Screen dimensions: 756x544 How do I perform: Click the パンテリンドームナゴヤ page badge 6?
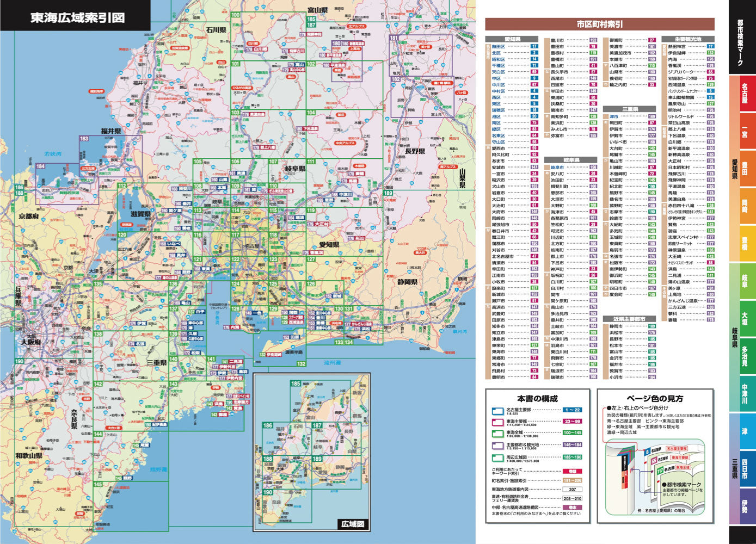711,90
